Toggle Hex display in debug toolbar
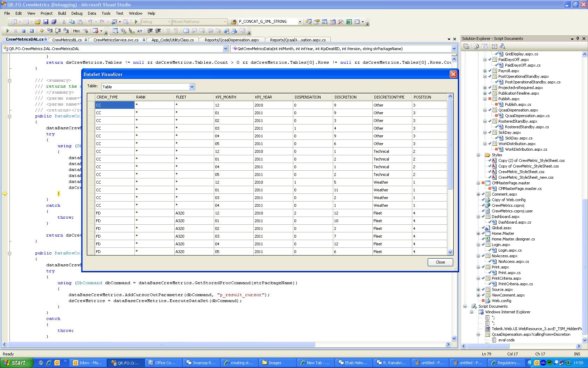Image resolution: width=588 pixels, height=368 pixels. [76, 31]
